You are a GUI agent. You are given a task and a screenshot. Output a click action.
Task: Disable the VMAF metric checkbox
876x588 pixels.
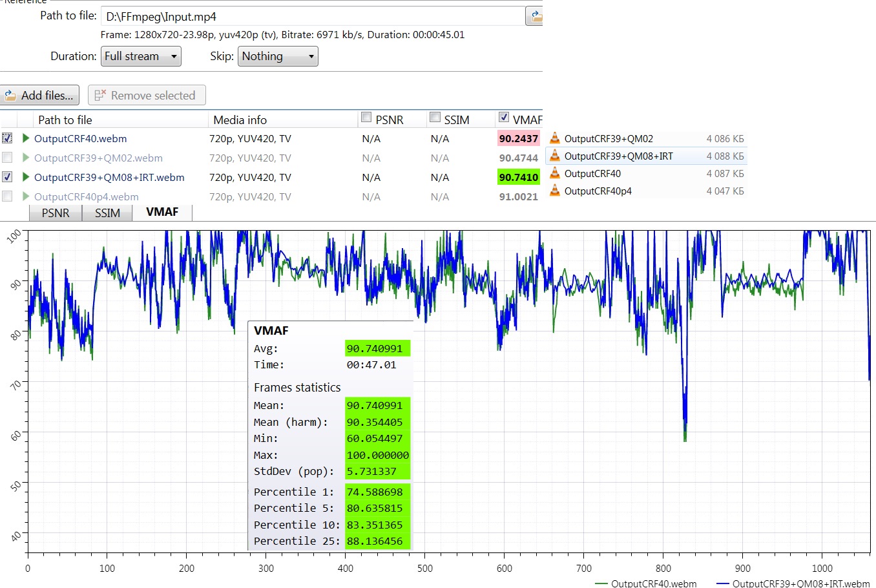[504, 118]
